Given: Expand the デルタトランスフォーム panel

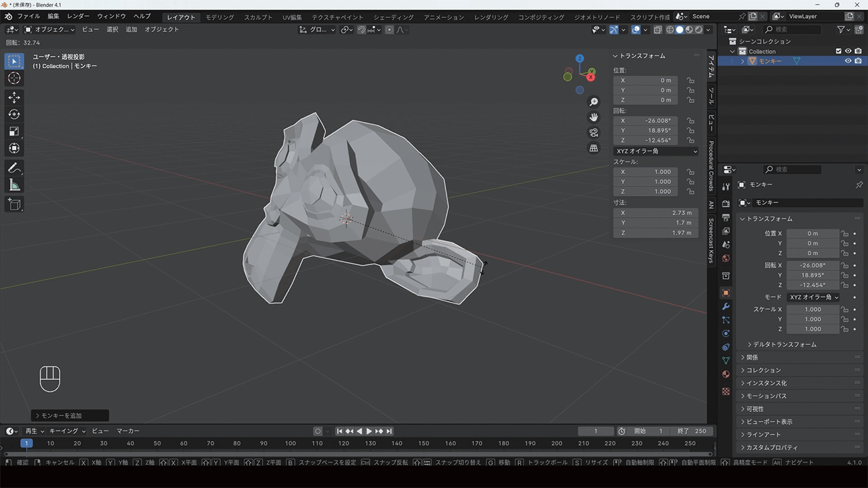Looking at the screenshot, I should 785,344.
